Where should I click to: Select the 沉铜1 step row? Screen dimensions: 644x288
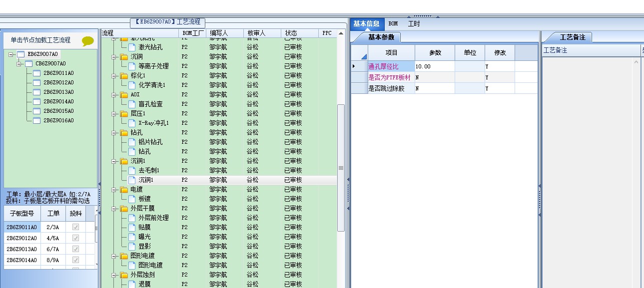pyautogui.click(x=219, y=180)
